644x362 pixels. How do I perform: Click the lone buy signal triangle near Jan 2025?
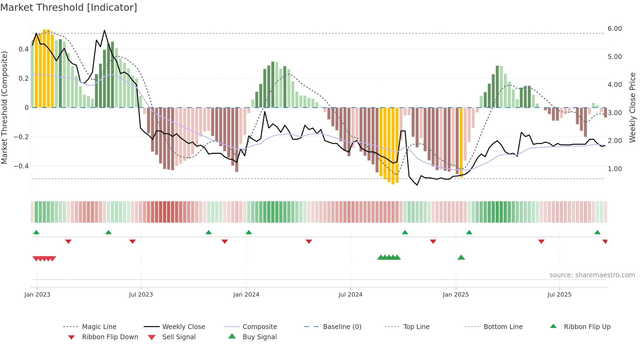(461, 257)
